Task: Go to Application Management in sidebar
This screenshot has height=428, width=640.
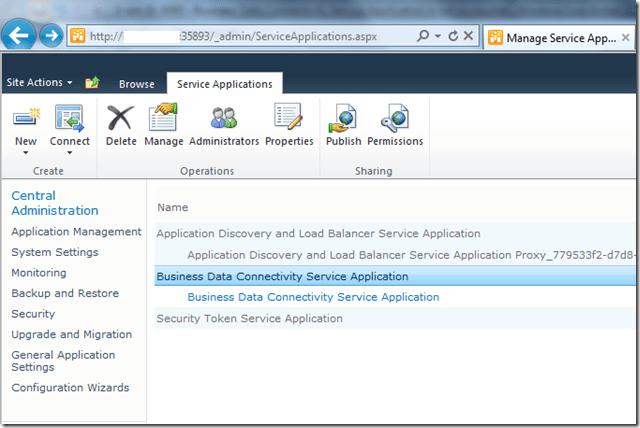Action: (x=76, y=232)
